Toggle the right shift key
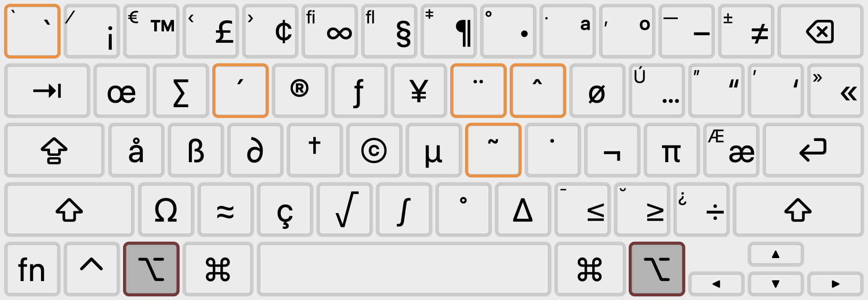Screen dimensions: 868x300 pyautogui.click(x=798, y=210)
